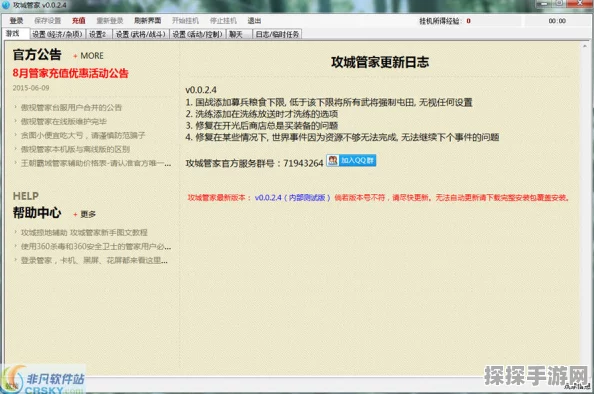Open the 设置2 tab
This screenshot has width=594, height=394.
coord(98,34)
